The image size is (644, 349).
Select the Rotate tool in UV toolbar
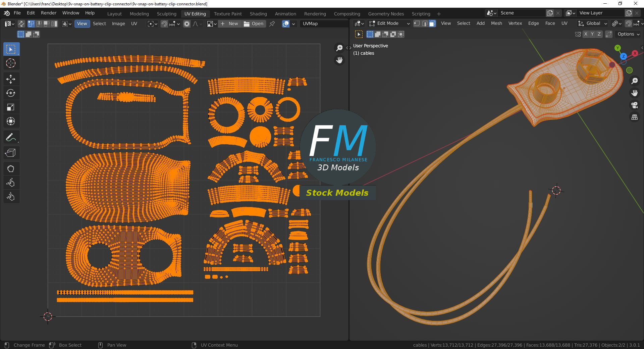coord(11,93)
